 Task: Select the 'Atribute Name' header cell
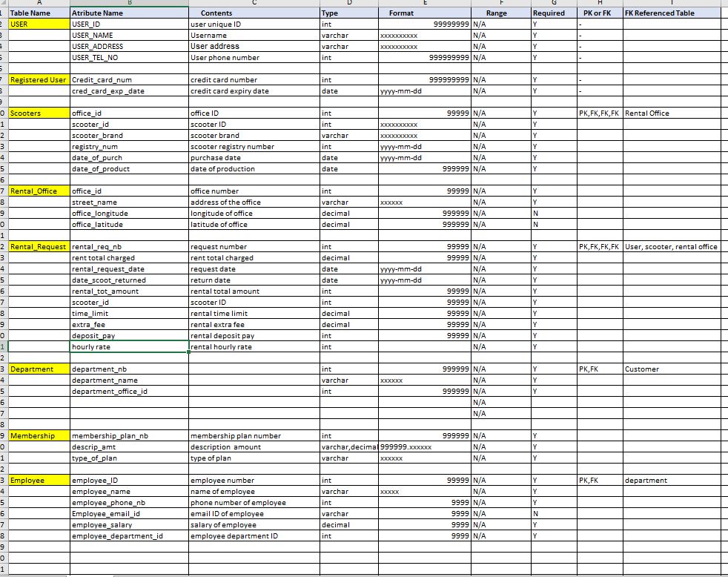tap(129, 13)
